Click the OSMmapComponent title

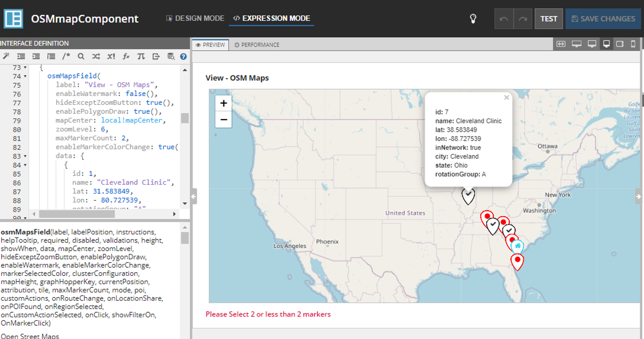(85, 19)
